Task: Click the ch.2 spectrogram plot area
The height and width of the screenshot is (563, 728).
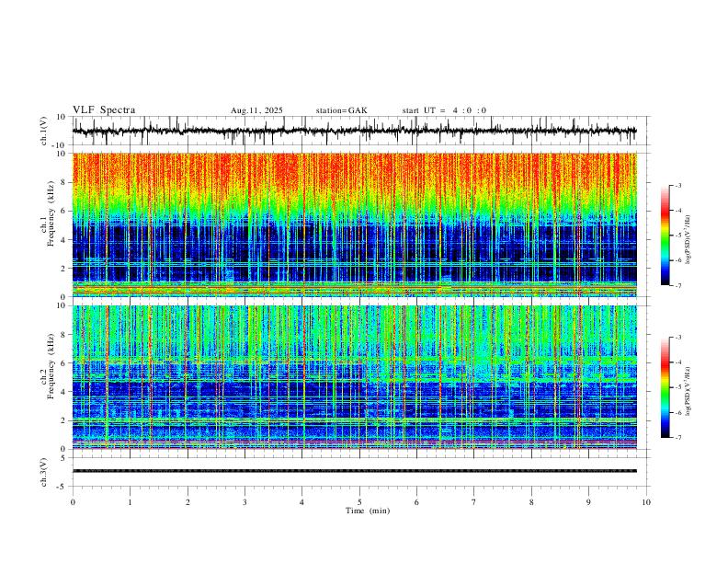Action: point(355,377)
